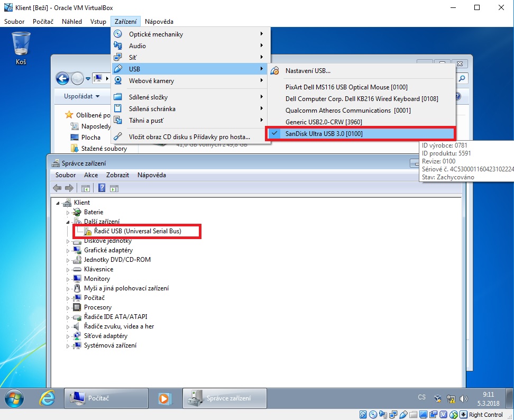This screenshot has height=420, width=514.
Task: Click the mouse integration indicator in VirtualBox status bar
Action: [453, 415]
